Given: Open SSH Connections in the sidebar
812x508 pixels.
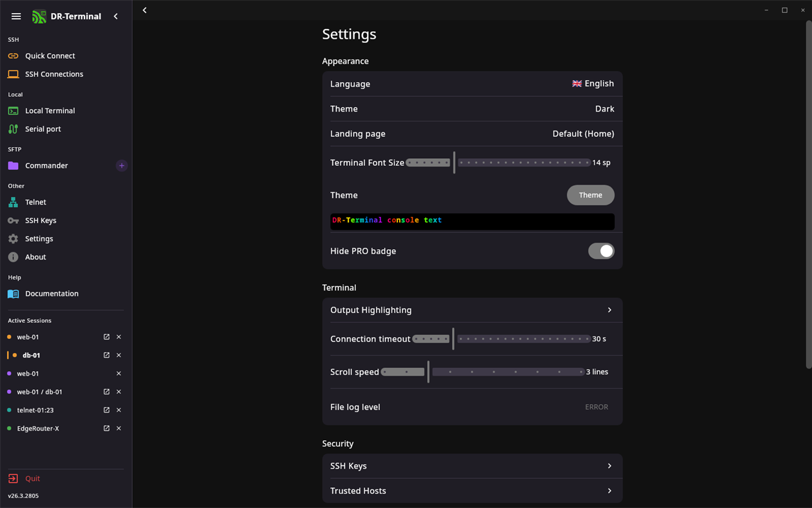Looking at the screenshot, I should 54,74.
